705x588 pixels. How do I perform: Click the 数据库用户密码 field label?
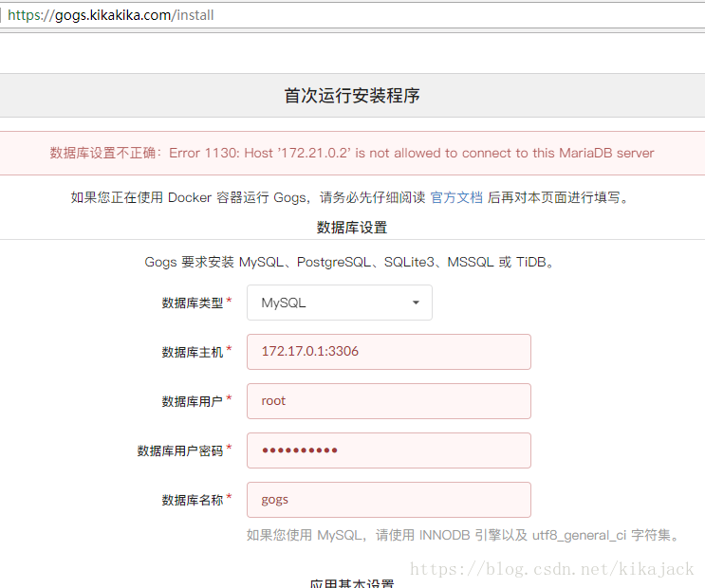(x=180, y=450)
